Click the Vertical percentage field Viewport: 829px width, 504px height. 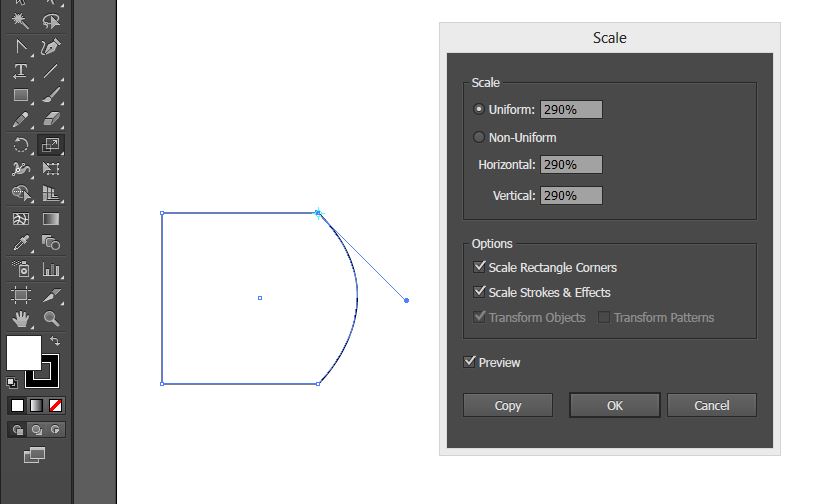click(571, 196)
